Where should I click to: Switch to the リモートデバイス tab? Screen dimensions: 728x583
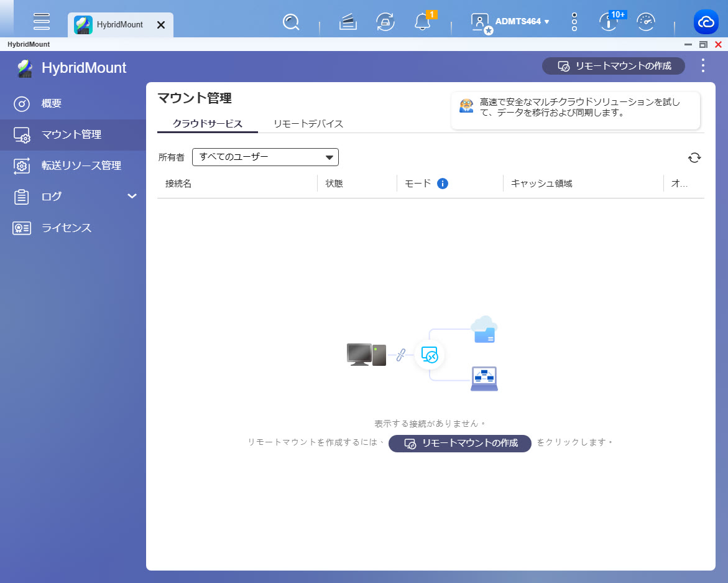coord(308,123)
